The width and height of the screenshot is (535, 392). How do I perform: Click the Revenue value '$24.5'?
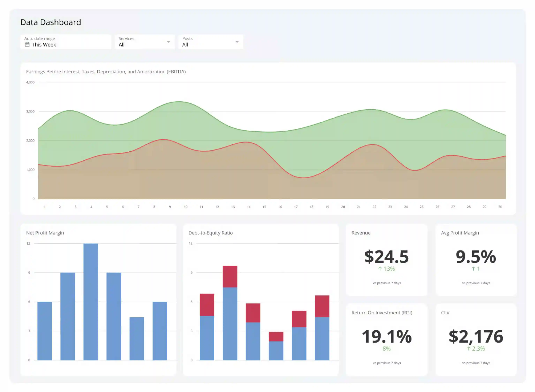click(387, 257)
